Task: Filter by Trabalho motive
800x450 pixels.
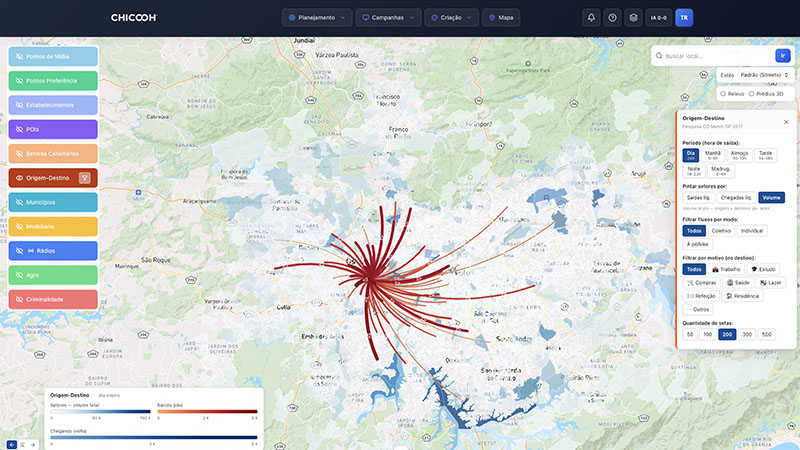Action: coord(726,269)
